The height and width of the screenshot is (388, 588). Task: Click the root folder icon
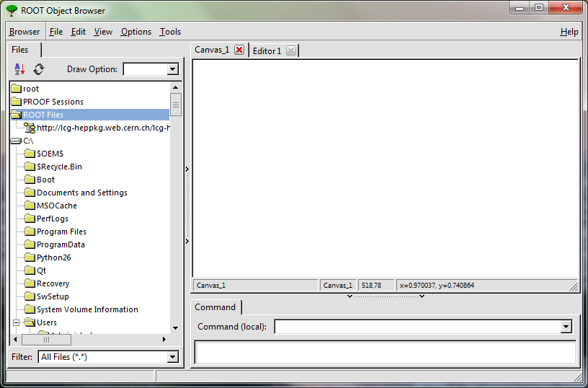pyautogui.click(x=17, y=89)
